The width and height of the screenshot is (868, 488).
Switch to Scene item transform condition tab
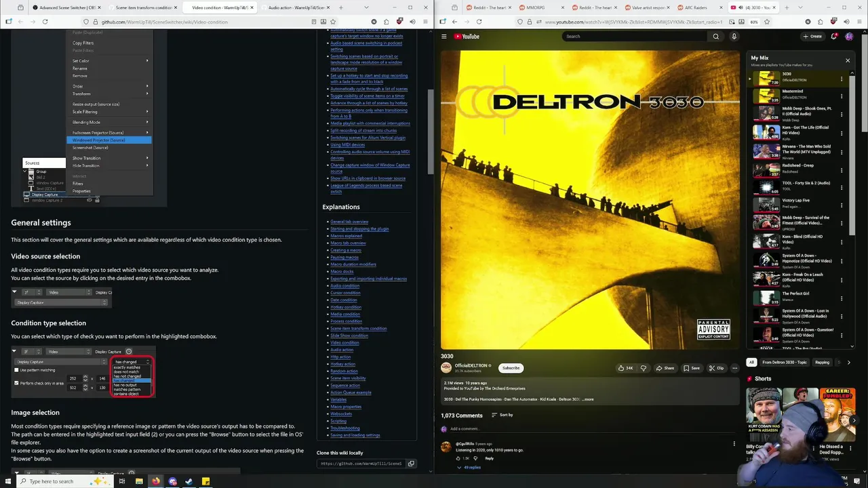coord(143,7)
